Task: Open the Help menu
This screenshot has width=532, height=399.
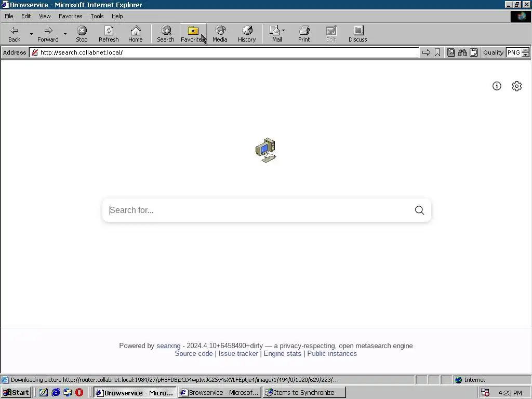Action: coord(117,16)
